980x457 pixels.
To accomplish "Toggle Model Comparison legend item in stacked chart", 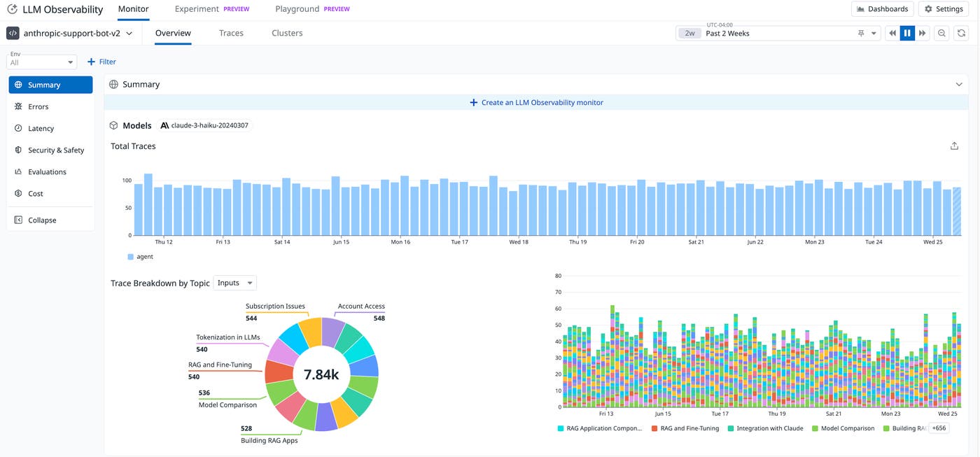I will coord(843,428).
